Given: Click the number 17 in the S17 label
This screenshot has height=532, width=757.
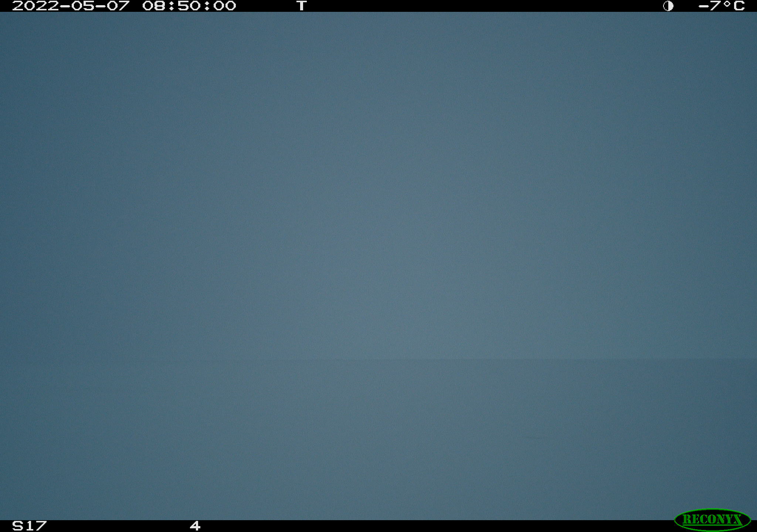Looking at the screenshot, I should 36,526.
